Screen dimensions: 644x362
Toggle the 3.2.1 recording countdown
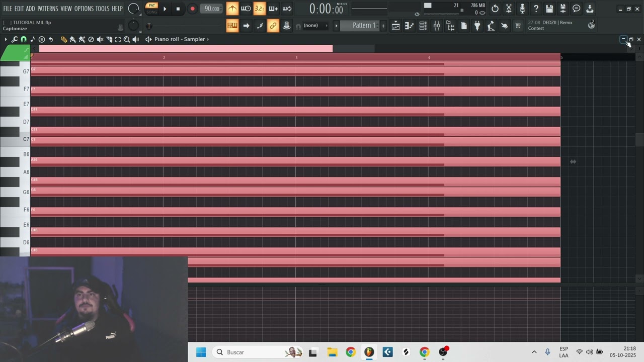[x=259, y=9]
